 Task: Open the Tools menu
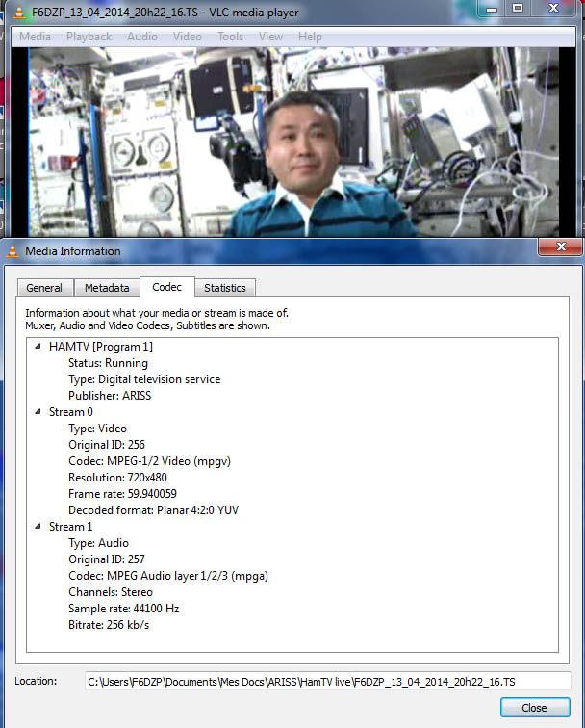coord(230,37)
